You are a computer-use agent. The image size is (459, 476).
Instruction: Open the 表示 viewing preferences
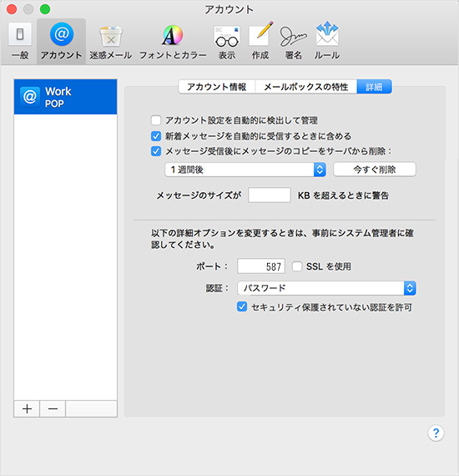point(227,42)
